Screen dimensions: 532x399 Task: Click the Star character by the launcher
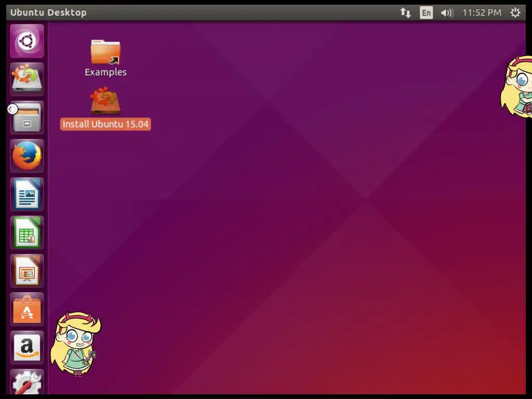[76, 344]
